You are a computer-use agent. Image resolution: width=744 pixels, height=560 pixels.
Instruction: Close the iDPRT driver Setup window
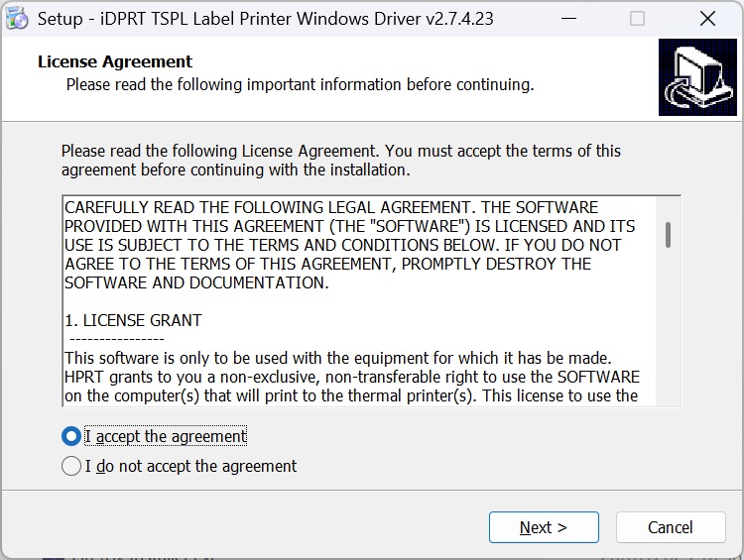(707, 19)
